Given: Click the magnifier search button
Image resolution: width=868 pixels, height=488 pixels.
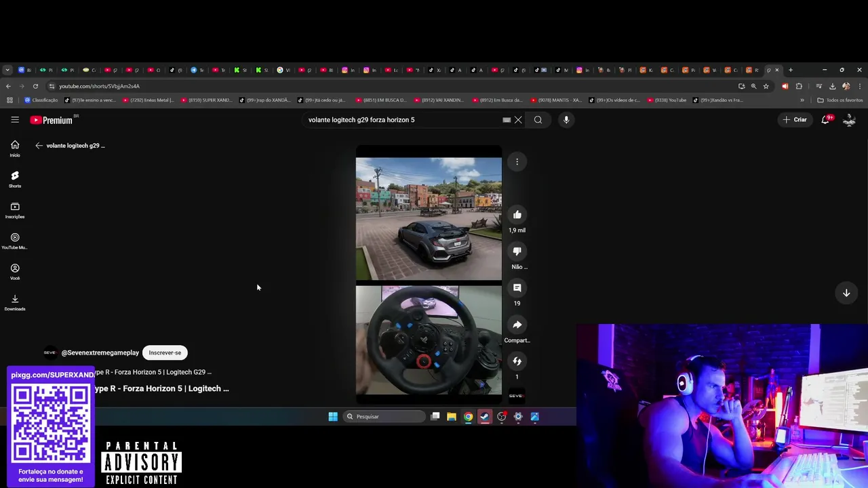Looking at the screenshot, I should [538, 120].
